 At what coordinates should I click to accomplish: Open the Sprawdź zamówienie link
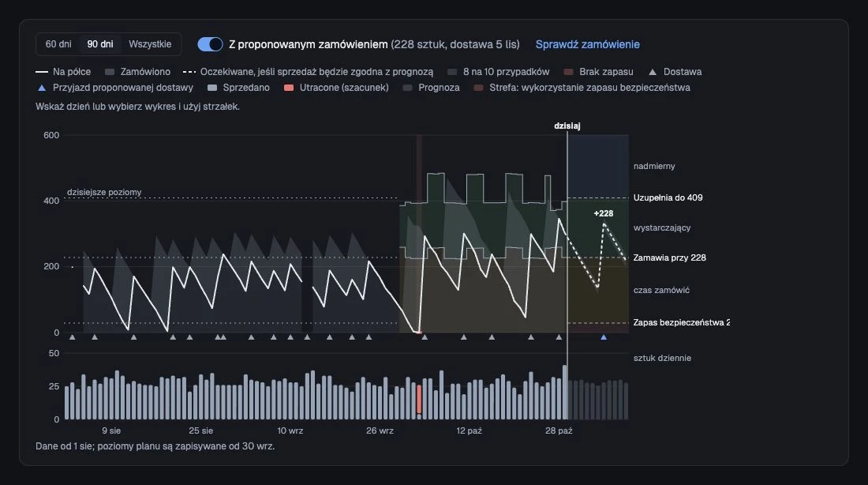(x=587, y=44)
